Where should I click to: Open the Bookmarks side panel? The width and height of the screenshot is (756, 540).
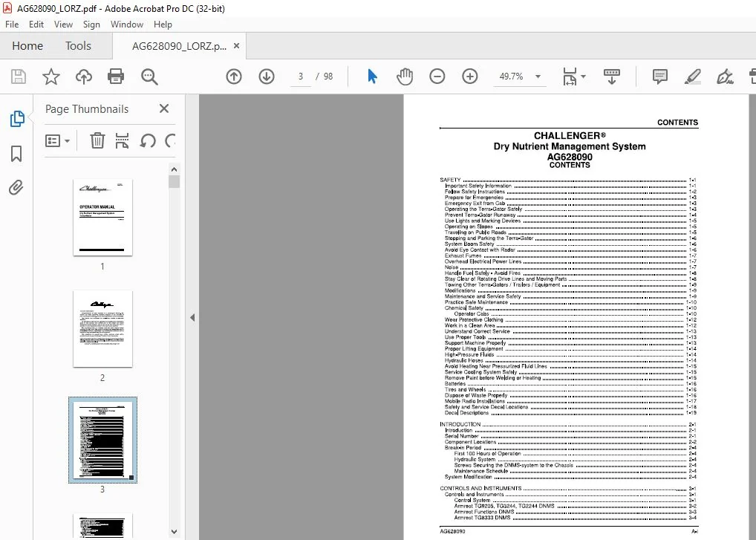tap(16, 154)
